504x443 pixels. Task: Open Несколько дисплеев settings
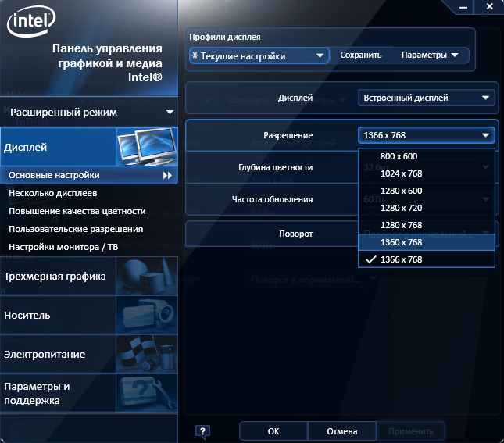click(x=53, y=193)
